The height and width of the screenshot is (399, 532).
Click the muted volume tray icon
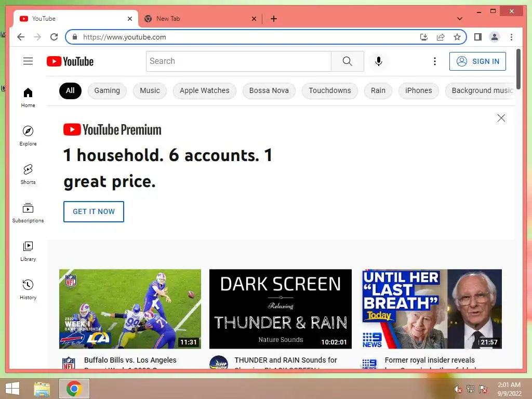tap(458, 389)
